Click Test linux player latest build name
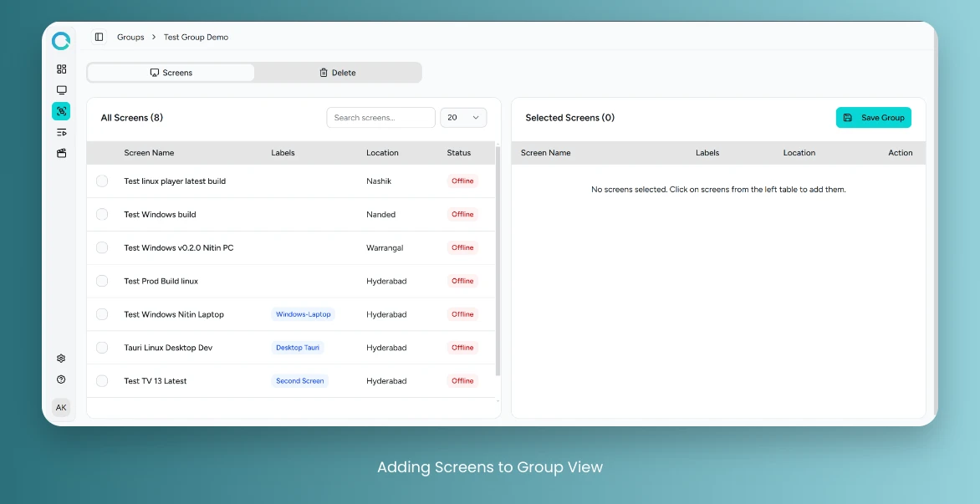 click(175, 181)
